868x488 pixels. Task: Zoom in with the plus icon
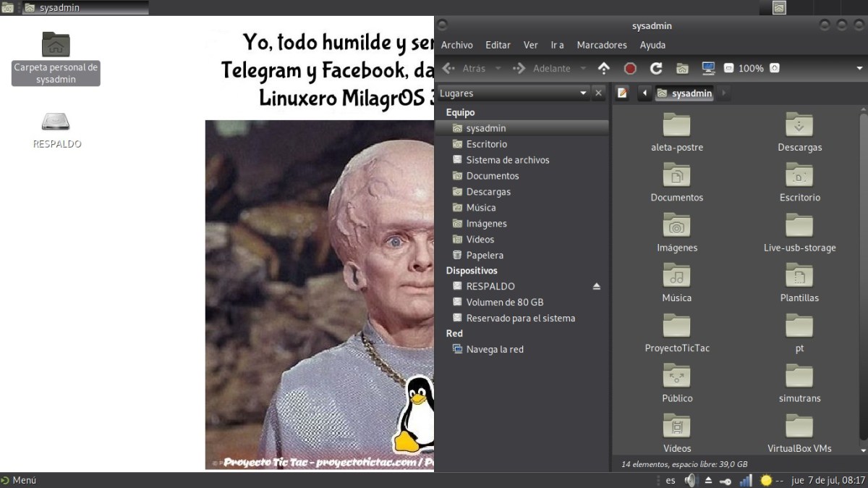(x=775, y=68)
